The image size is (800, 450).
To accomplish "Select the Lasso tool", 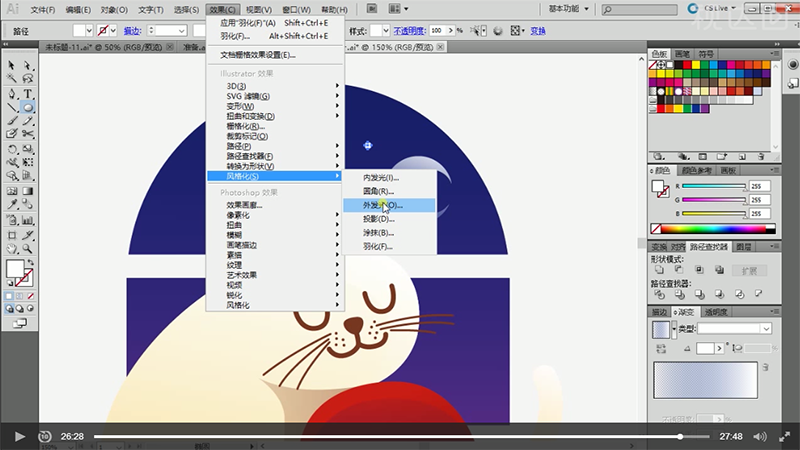I will 28,78.
